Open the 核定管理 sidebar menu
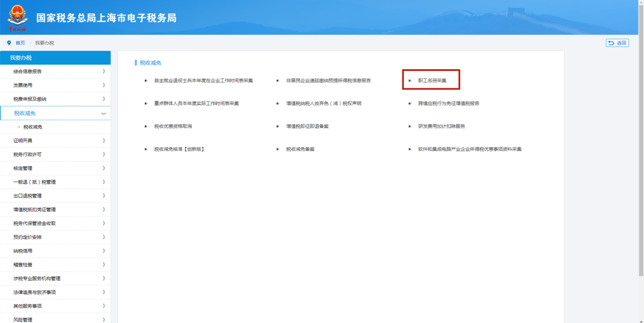 pyautogui.click(x=55, y=168)
